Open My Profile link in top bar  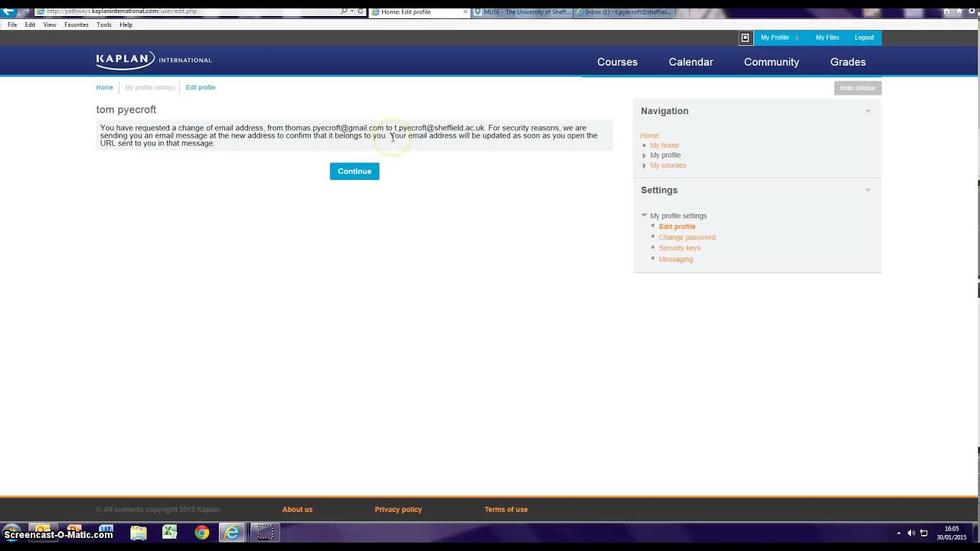point(775,37)
